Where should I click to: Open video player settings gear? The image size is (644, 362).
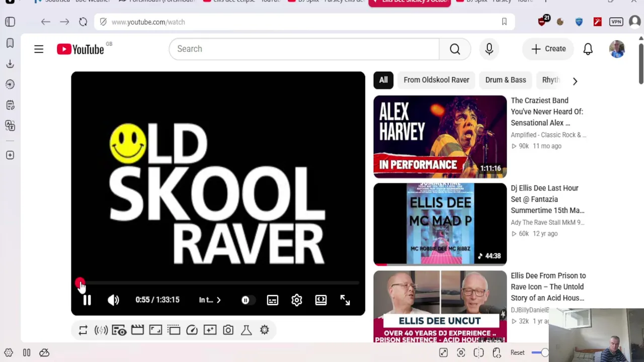coord(296,300)
